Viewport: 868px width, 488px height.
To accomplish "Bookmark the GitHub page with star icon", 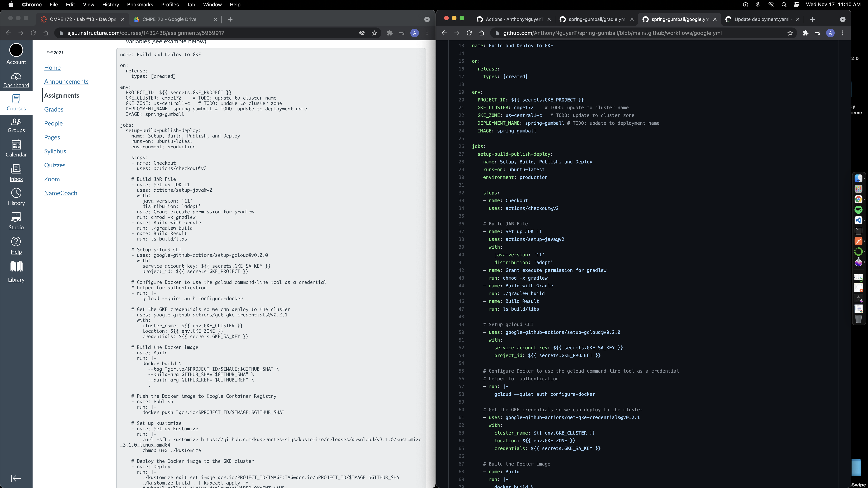I will (x=790, y=33).
